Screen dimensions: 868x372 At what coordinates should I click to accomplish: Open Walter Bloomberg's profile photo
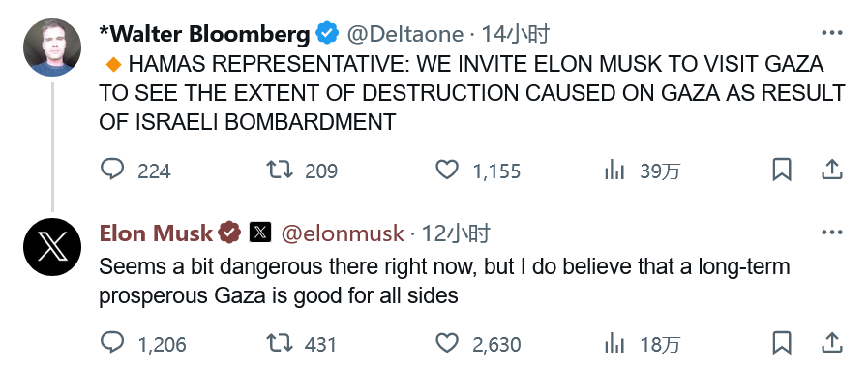pos(52,47)
